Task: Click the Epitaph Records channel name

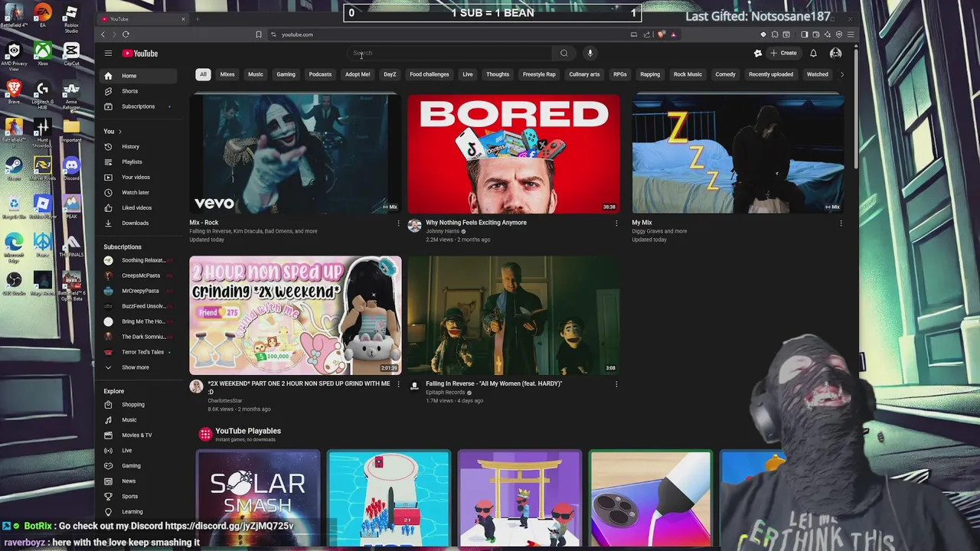Action: [x=446, y=393]
